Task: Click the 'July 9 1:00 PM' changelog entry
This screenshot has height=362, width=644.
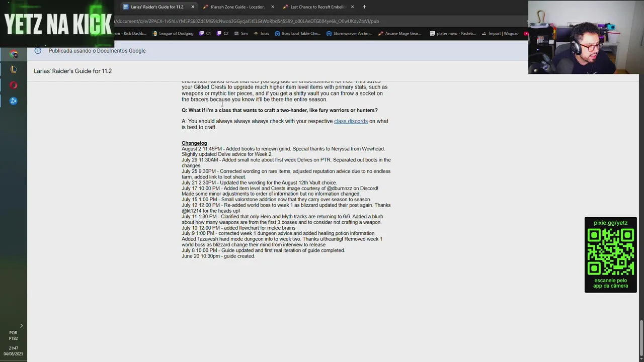Action: point(282,239)
